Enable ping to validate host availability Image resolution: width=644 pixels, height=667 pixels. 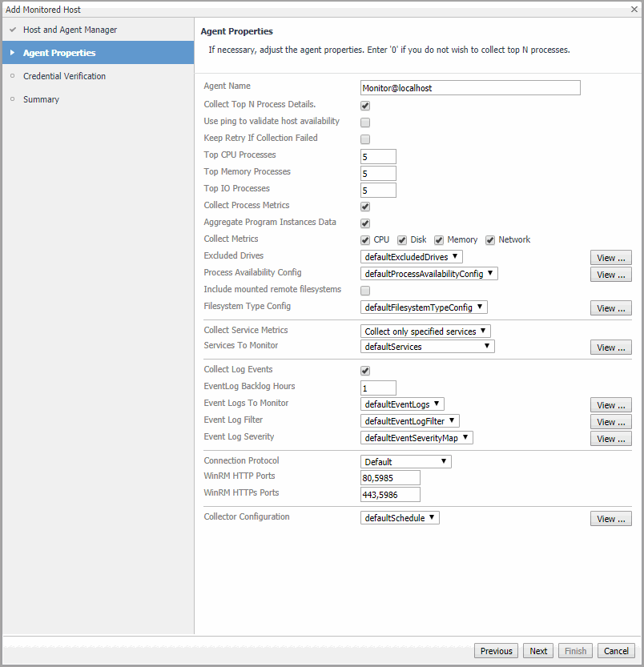tap(365, 123)
